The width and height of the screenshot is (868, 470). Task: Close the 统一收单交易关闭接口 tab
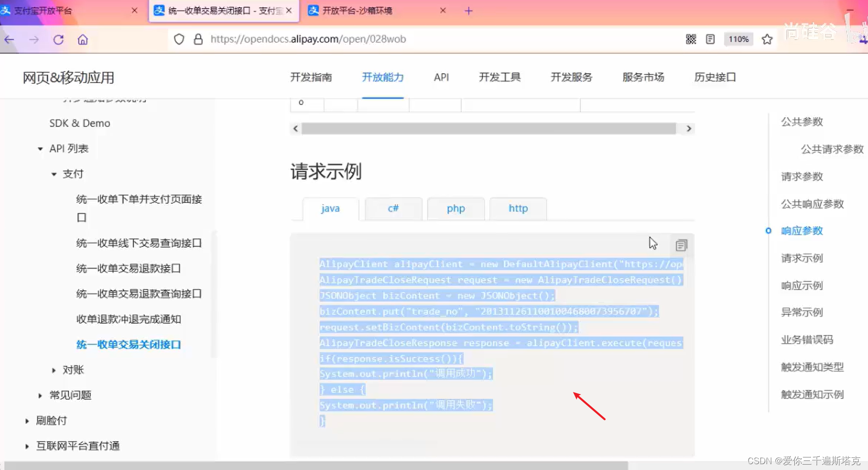(289, 10)
